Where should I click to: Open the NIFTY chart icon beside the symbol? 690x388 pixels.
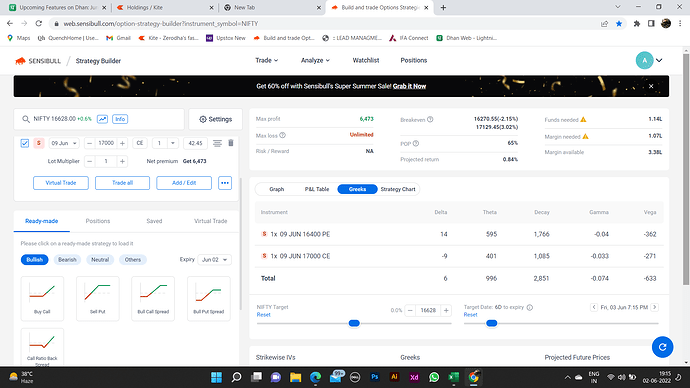(102, 119)
